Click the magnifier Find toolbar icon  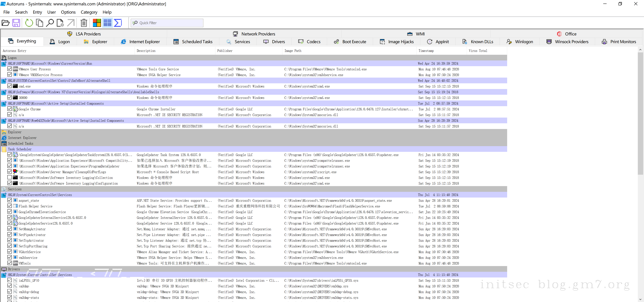(x=50, y=23)
